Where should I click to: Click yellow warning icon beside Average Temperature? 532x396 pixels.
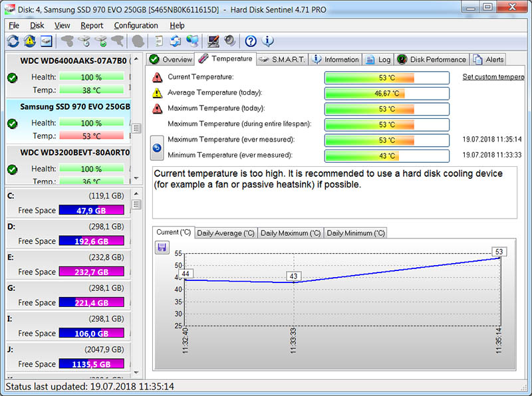pyautogui.click(x=157, y=93)
